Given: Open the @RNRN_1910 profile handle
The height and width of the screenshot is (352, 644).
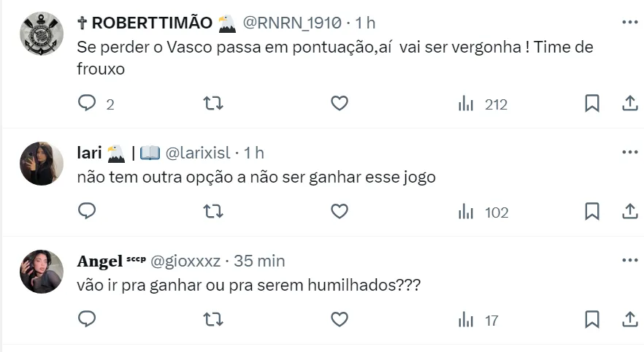Looking at the screenshot, I should 291,23.
